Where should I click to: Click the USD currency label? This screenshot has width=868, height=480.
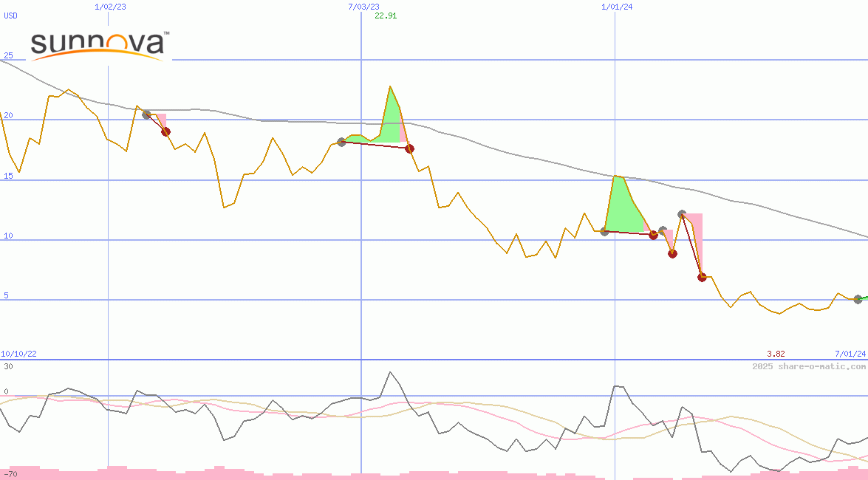pyautogui.click(x=11, y=16)
